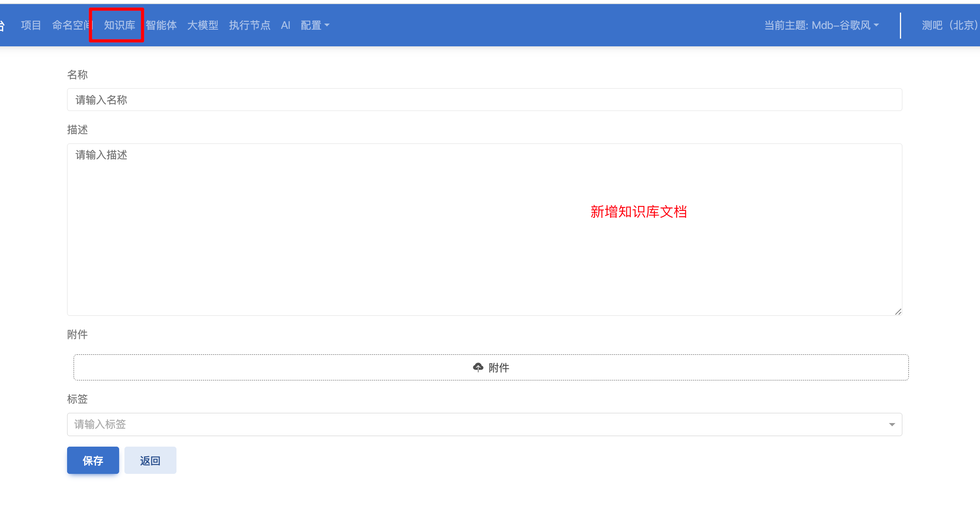
Task: Go to the 项目 nav item
Action: click(x=31, y=25)
